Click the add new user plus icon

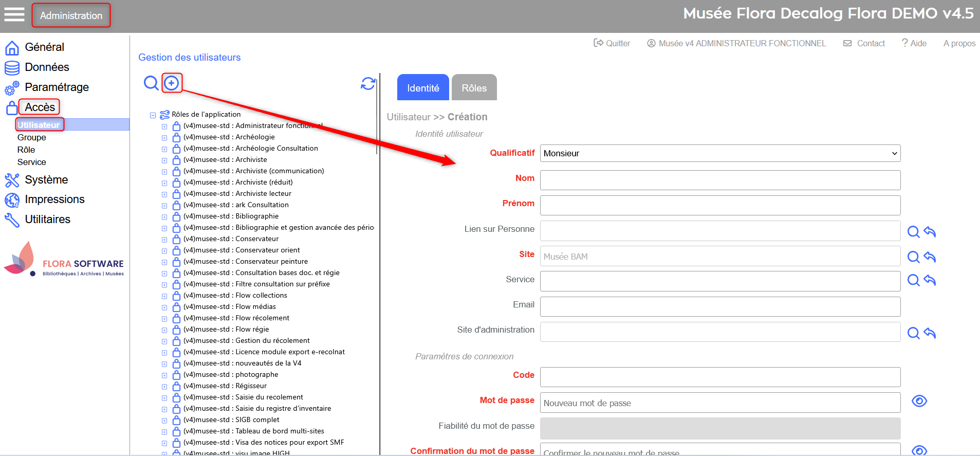point(172,83)
